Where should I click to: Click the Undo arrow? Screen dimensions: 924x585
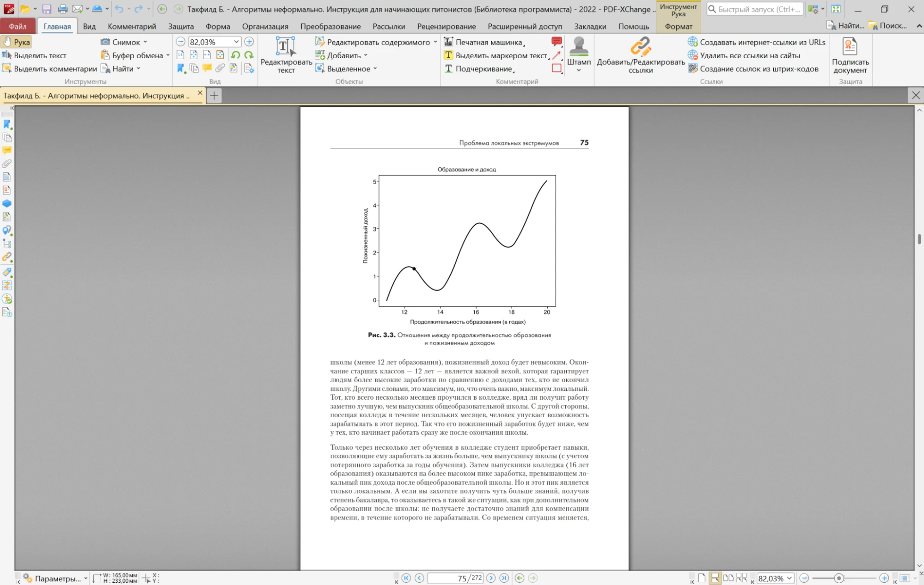(119, 9)
